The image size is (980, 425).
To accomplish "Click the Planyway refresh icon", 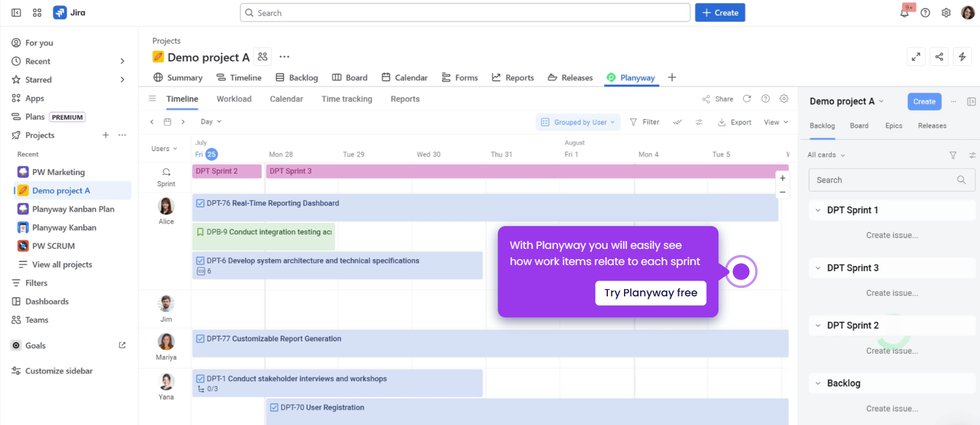I will (747, 99).
